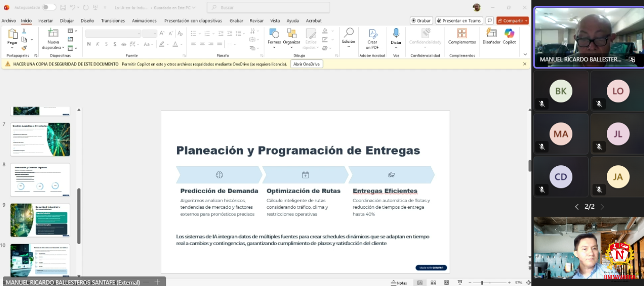This screenshot has width=644, height=286.
Task: Click the Nueva diapositiva icon
Action: [53, 33]
